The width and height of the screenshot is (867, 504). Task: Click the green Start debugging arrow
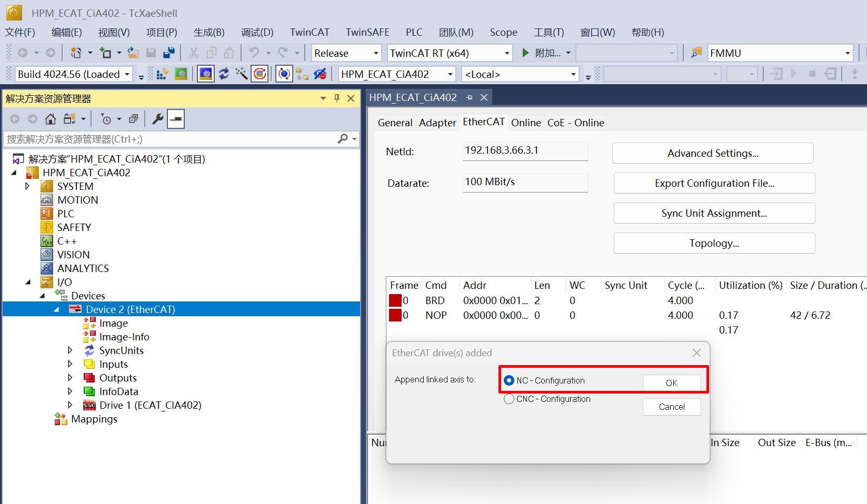[525, 53]
